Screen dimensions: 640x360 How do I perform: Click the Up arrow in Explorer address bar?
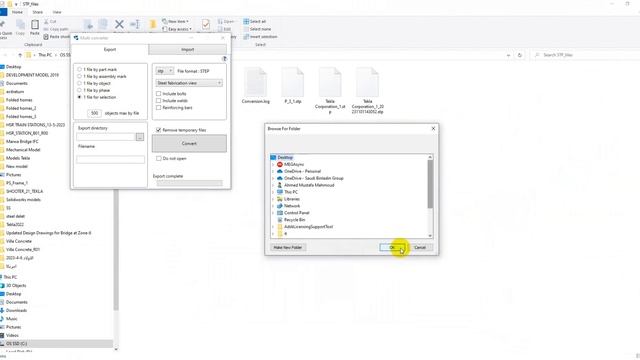20,55
